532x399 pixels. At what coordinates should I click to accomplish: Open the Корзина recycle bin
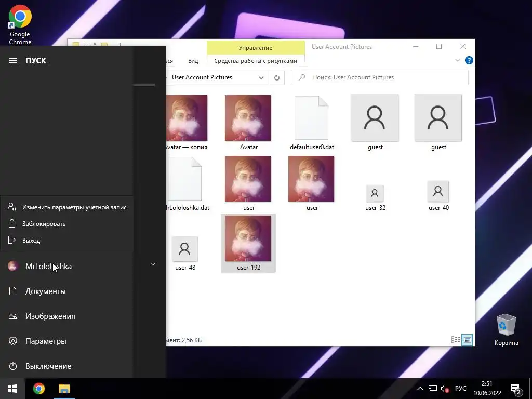[506, 330]
